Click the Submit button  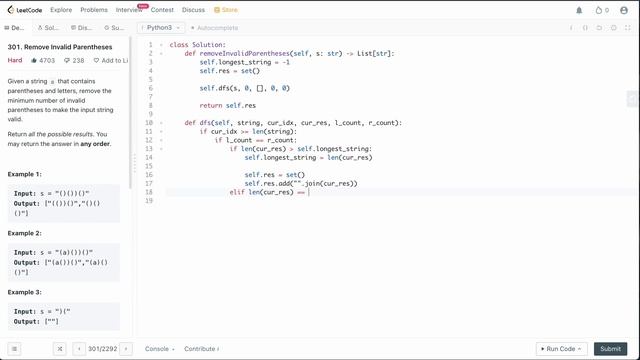(611, 349)
